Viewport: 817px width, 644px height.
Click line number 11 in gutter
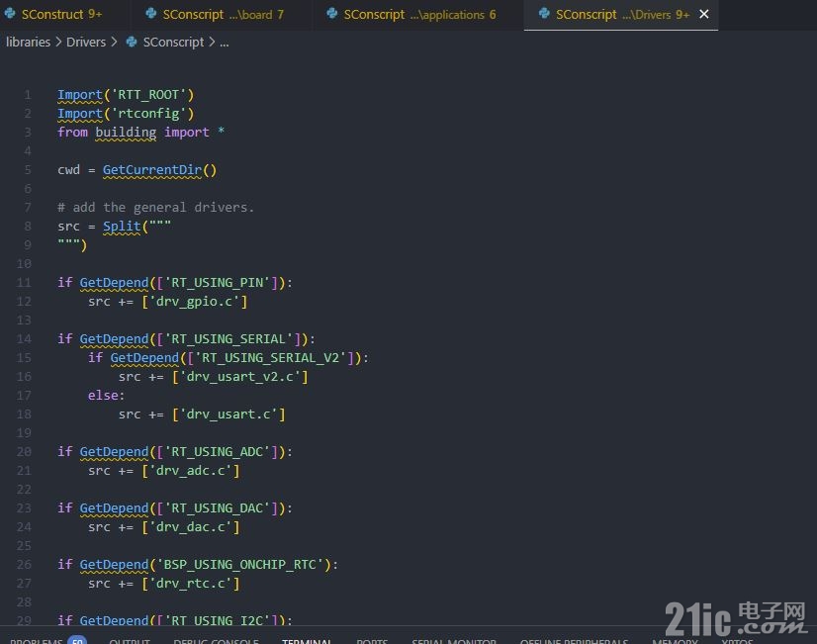[x=24, y=283]
